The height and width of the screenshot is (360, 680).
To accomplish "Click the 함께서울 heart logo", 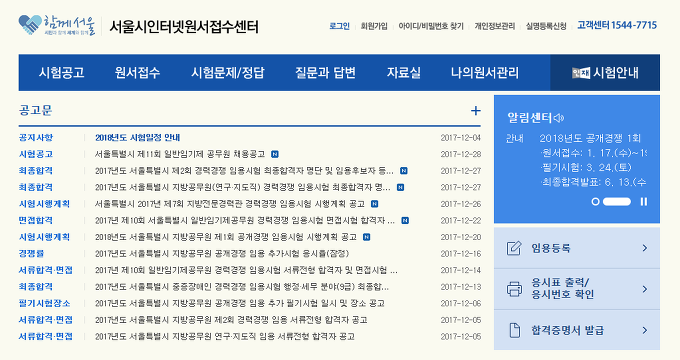I will click(57, 25).
